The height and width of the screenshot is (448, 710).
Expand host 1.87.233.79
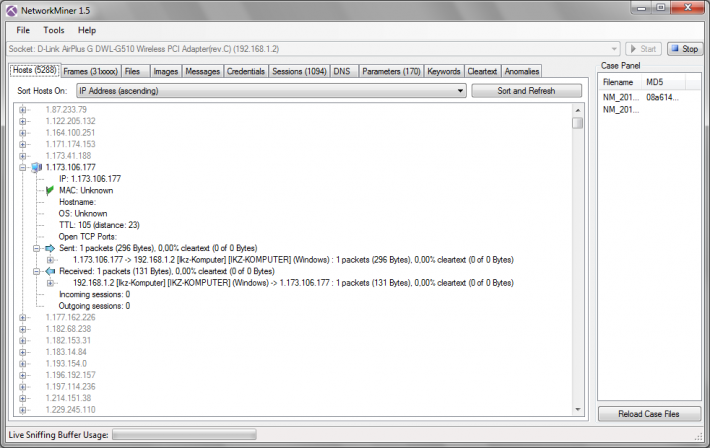click(22, 110)
